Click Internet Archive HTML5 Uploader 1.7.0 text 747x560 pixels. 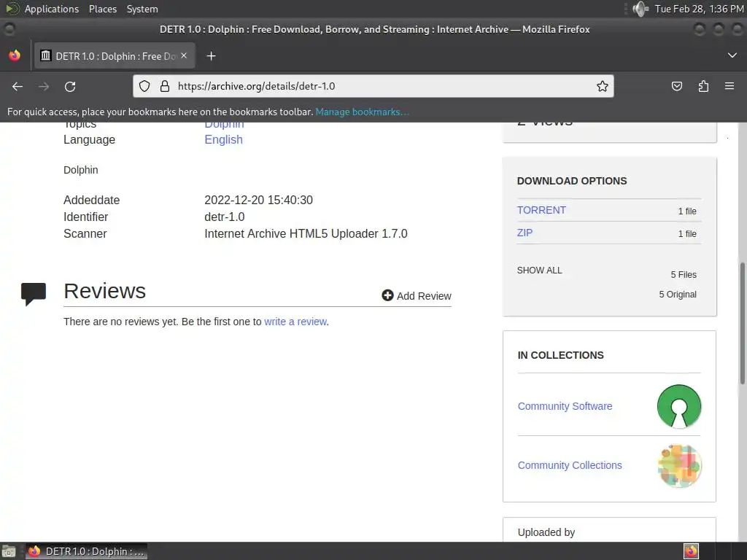click(x=306, y=234)
